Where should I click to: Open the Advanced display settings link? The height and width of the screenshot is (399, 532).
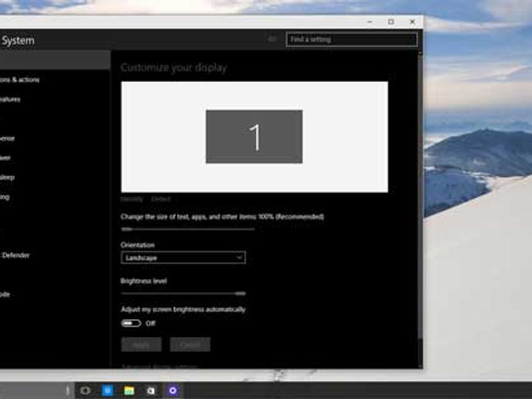[160, 367]
